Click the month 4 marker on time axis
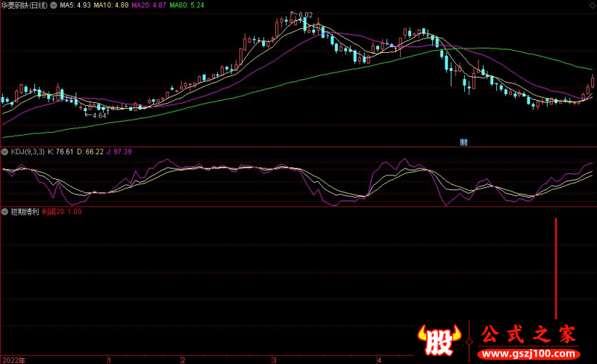 379,360
